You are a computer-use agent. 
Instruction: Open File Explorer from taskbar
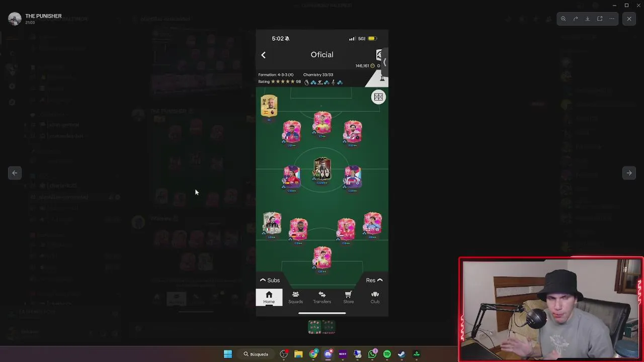click(x=298, y=354)
